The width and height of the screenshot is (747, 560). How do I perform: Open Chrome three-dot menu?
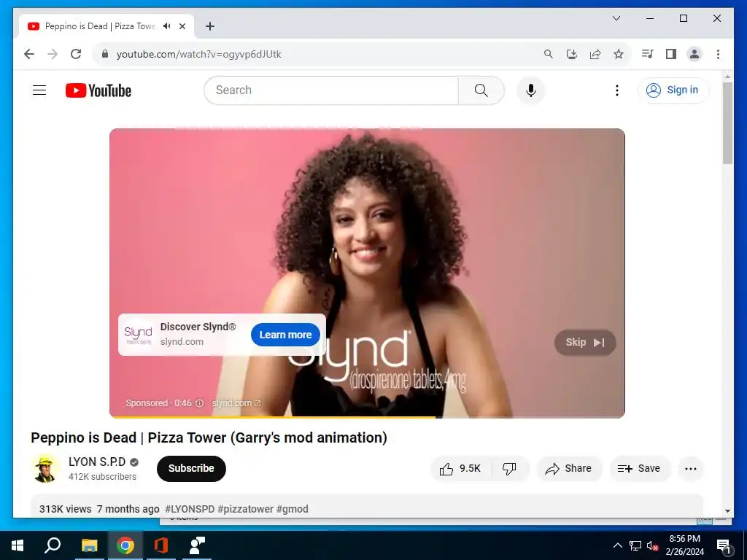(718, 54)
